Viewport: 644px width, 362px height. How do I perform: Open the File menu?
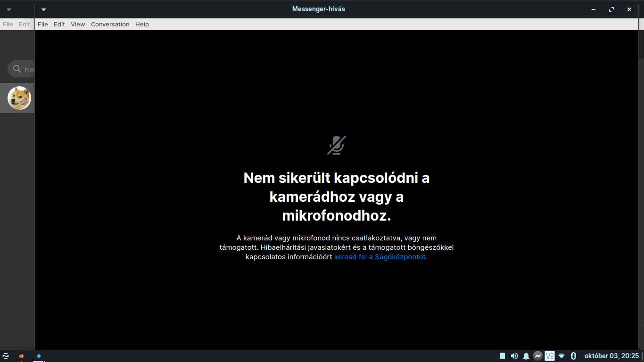(42, 24)
